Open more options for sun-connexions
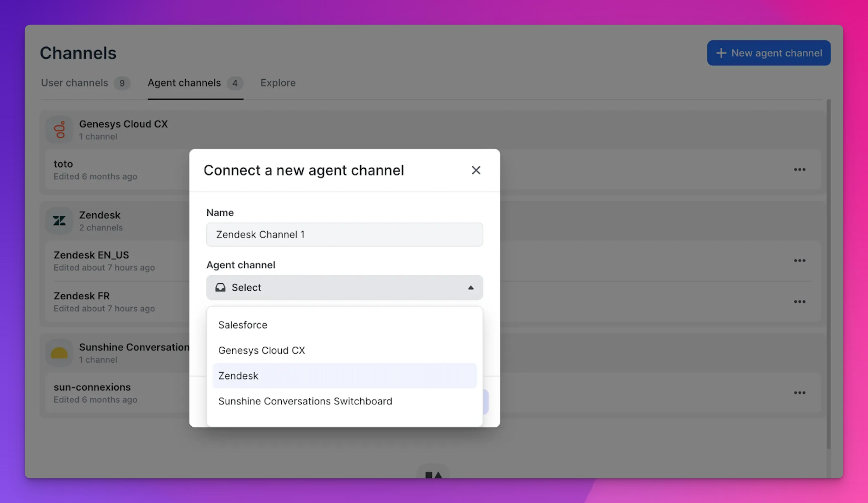Image resolution: width=868 pixels, height=503 pixels. pos(799,393)
